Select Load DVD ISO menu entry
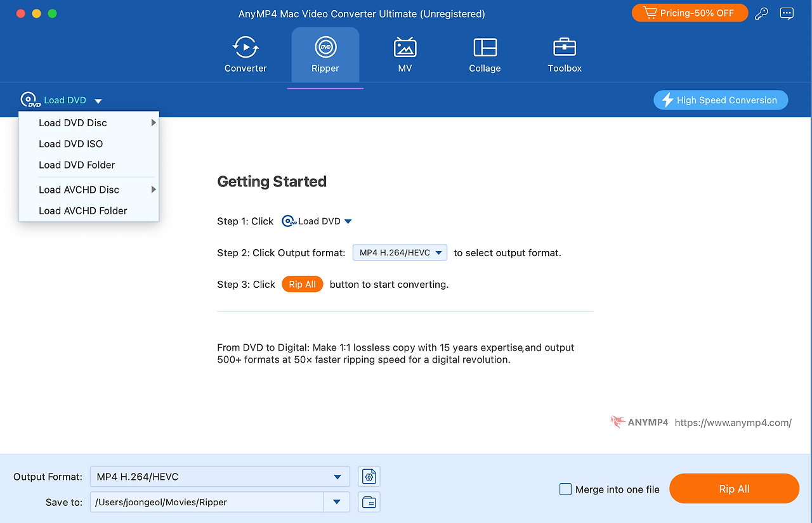The height and width of the screenshot is (523, 812). pyautogui.click(x=89, y=144)
